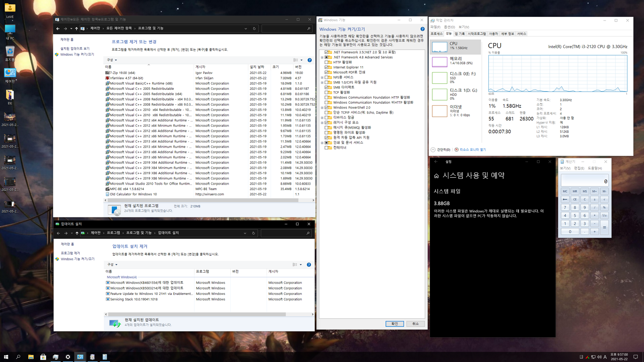Open 파일(F) menu in Task Manager

(x=435, y=27)
